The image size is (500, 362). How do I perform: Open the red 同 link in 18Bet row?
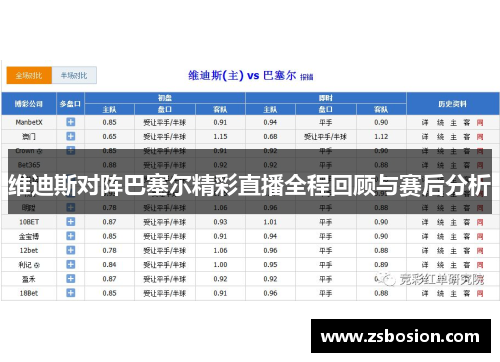point(480,293)
